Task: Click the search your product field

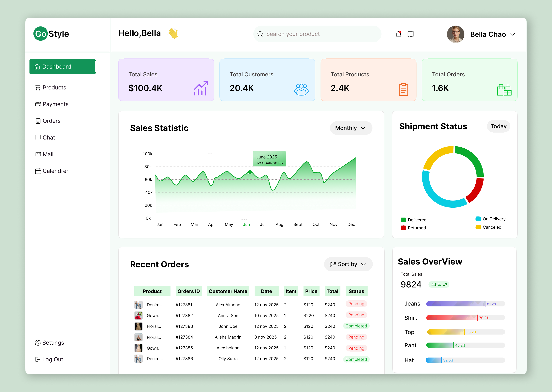Action: [317, 34]
